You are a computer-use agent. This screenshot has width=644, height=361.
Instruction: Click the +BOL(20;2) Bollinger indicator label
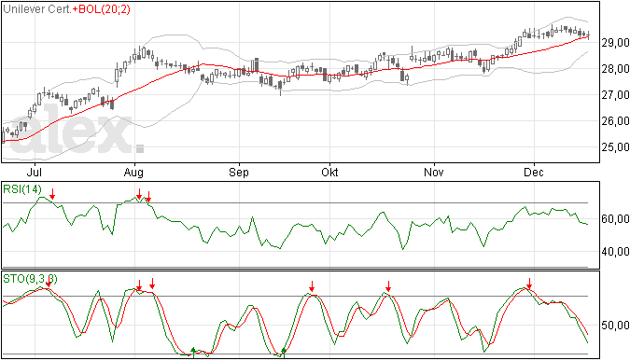(102, 9)
